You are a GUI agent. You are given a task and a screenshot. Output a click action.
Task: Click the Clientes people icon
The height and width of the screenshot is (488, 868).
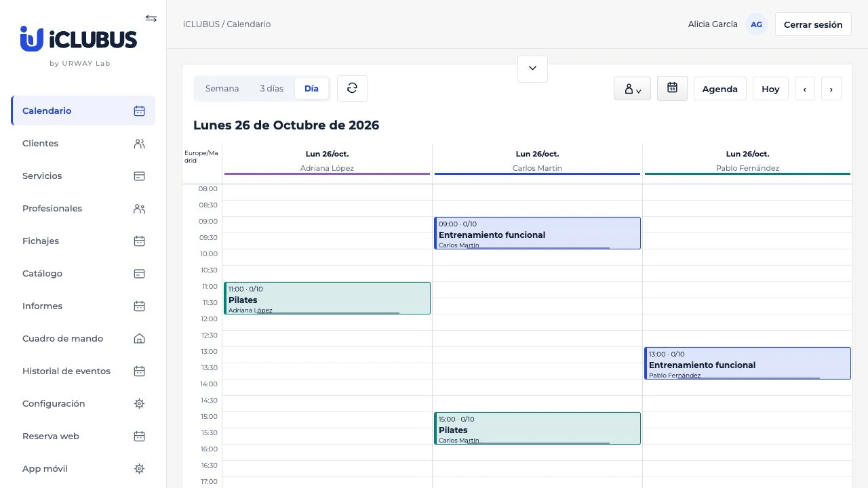tap(139, 144)
